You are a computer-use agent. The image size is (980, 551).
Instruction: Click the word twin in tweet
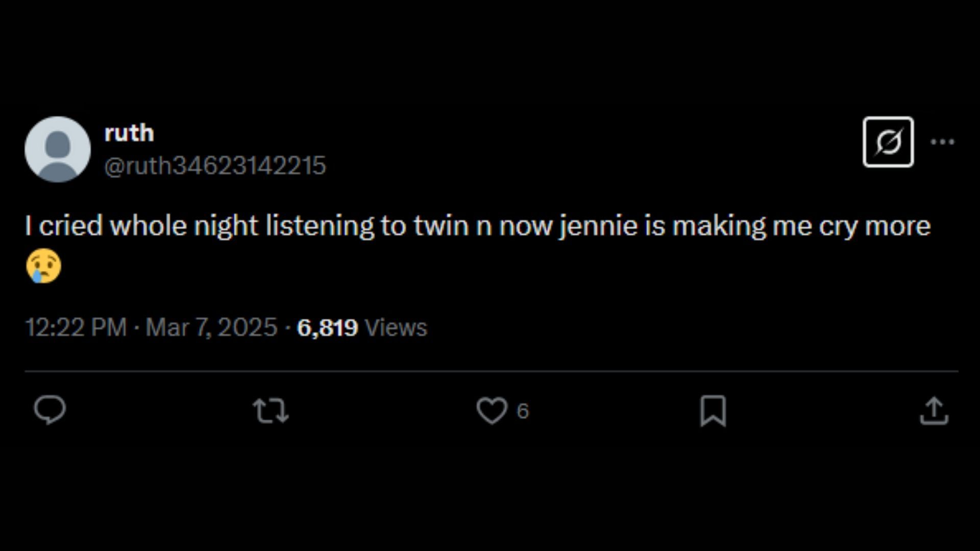(x=441, y=226)
